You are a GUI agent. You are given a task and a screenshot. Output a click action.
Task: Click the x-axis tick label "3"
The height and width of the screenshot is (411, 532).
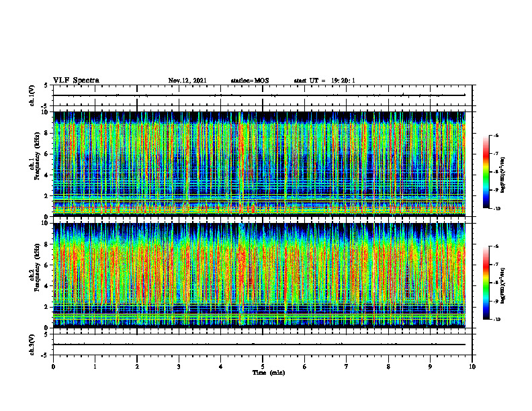(x=179, y=367)
